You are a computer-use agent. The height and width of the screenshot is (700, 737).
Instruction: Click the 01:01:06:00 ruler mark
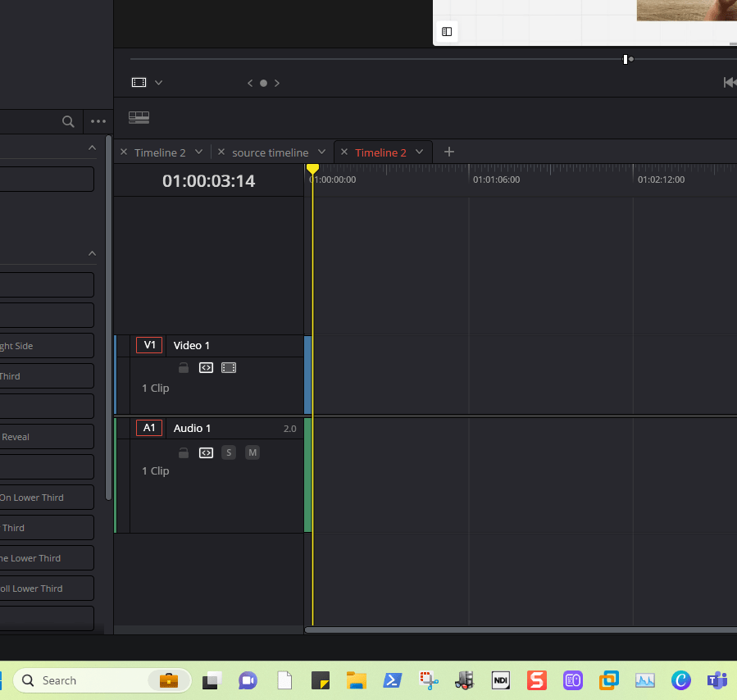tap(496, 180)
